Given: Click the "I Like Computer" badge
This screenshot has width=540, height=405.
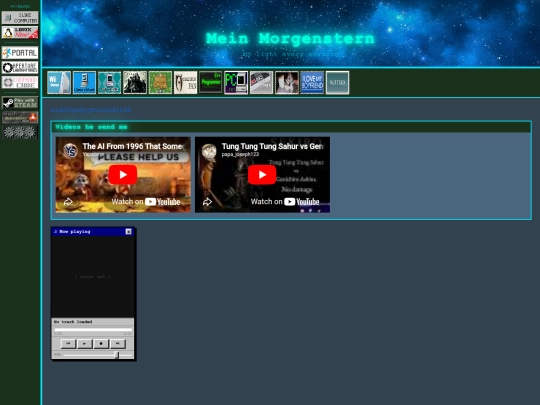Looking at the screenshot, I should (20, 18).
